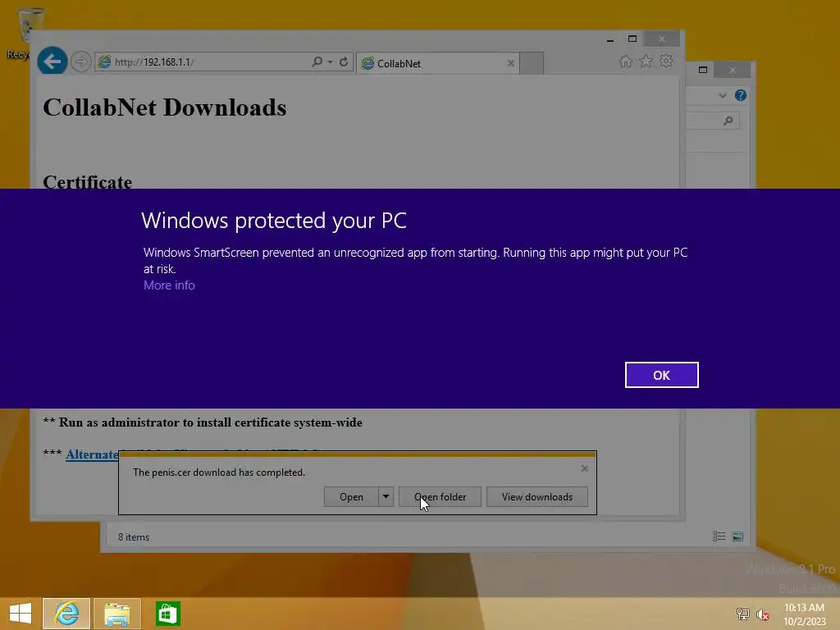Click the Windows Start button

click(x=21, y=614)
